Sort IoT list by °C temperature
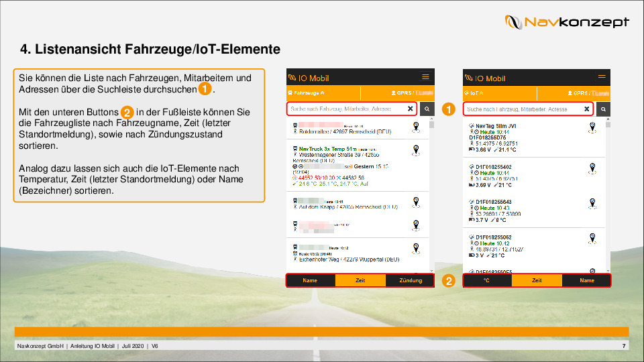644x362 pixels. (487, 280)
